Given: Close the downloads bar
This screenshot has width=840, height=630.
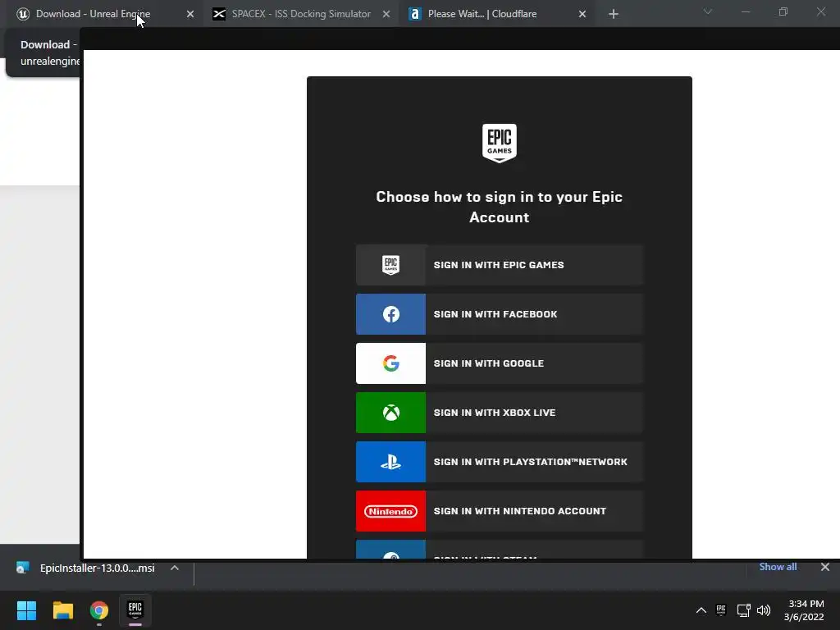Looking at the screenshot, I should [x=825, y=567].
